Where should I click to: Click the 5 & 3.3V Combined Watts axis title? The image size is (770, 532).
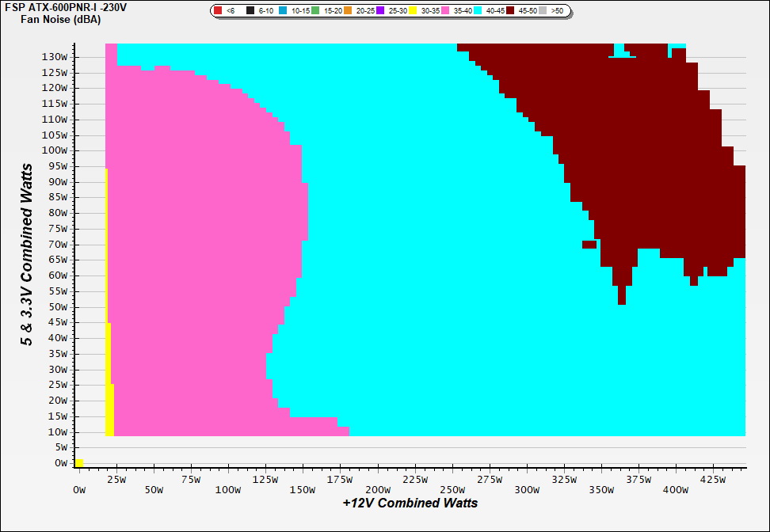pyautogui.click(x=27, y=254)
